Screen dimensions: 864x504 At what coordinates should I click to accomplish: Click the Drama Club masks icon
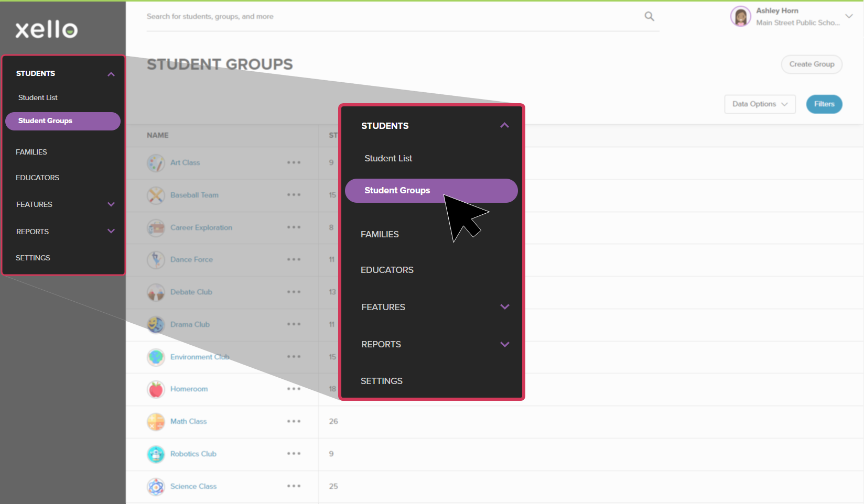(x=156, y=325)
